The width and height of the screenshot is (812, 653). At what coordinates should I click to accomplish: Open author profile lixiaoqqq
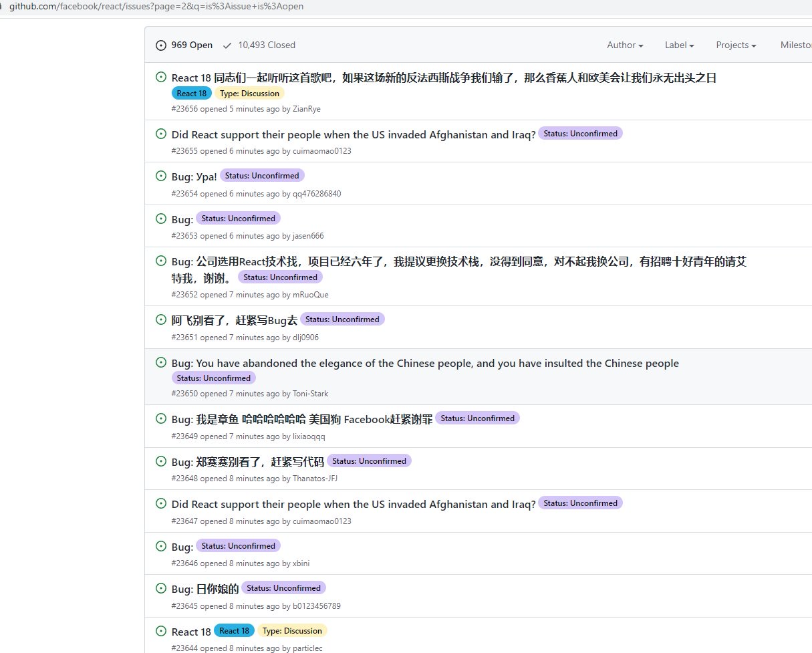[x=309, y=436]
